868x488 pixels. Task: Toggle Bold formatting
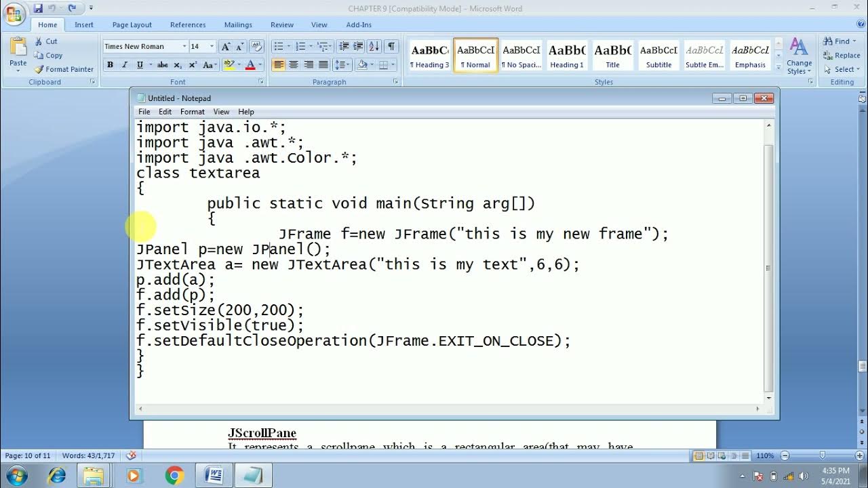(110, 65)
